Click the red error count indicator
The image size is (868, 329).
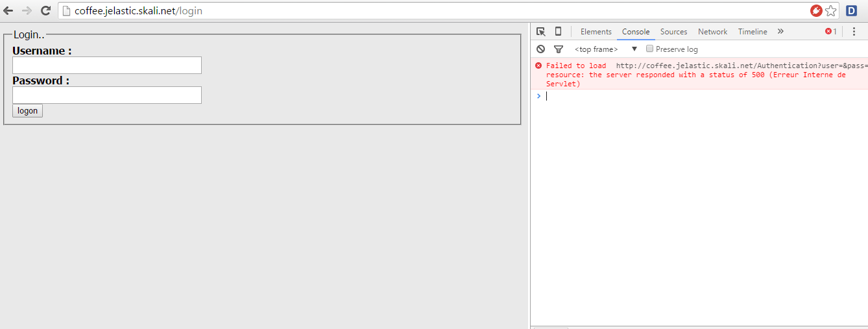coord(830,31)
